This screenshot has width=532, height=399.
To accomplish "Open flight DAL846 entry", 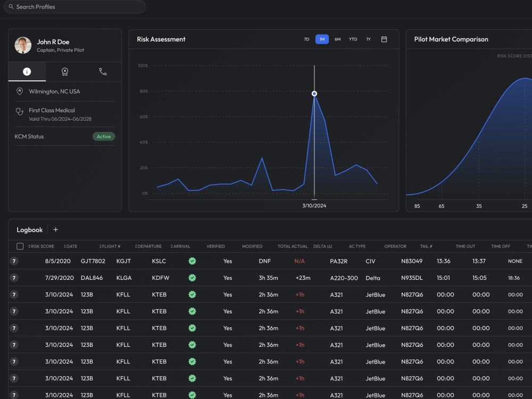I will point(92,278).
